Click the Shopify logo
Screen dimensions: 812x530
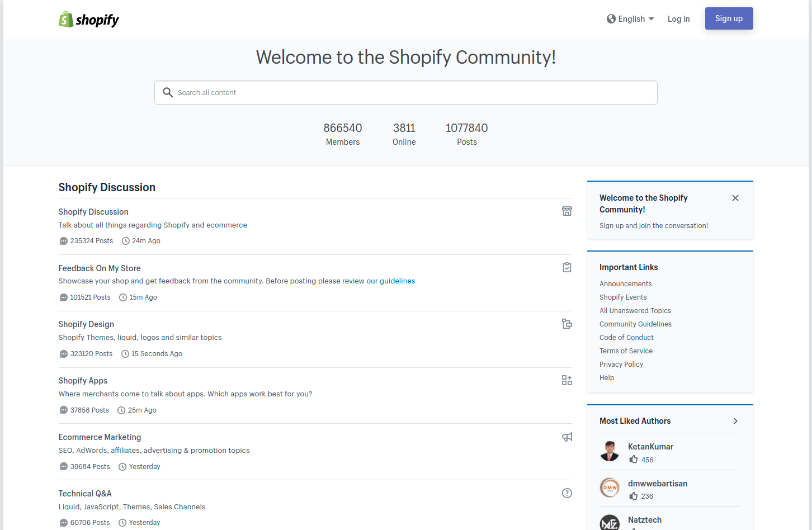pyautogui.click(x=89, y=20)
